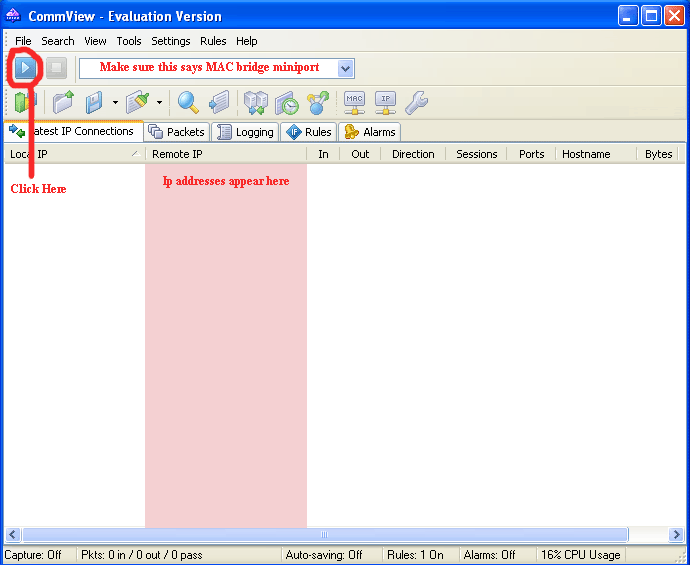Image resolution: width=690 pixels, height=565 pixels.
Task: Click the grayed-out stop capture button
Action: [x=56, y=68]
